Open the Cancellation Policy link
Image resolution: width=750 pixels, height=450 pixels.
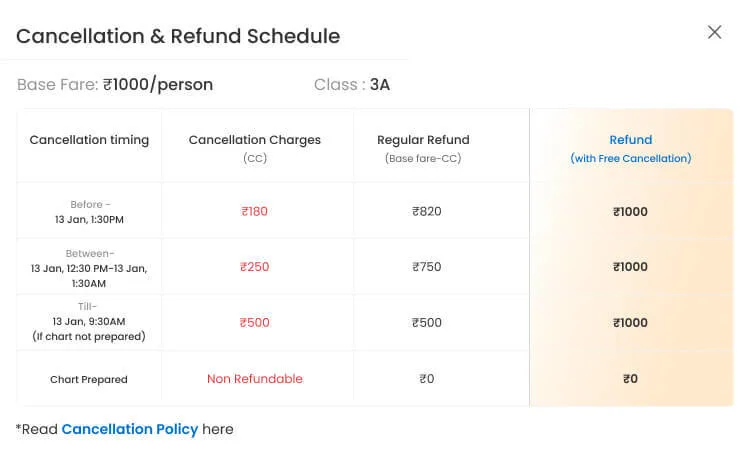click(129, 429)
